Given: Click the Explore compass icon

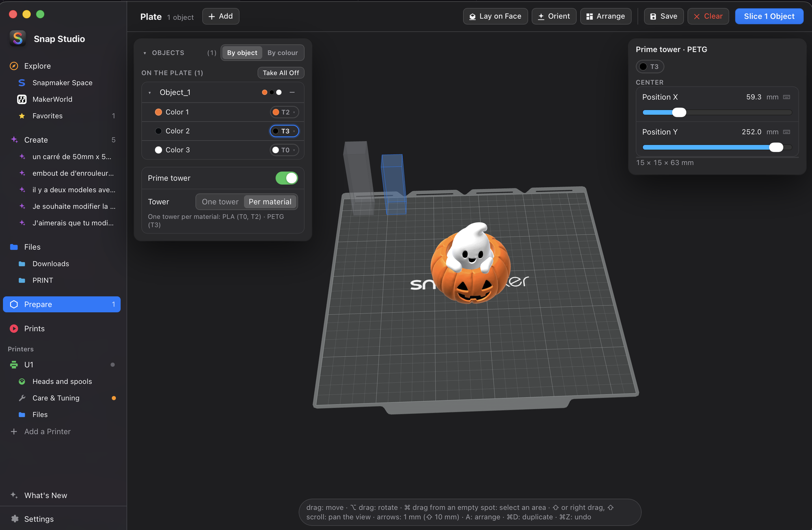Looking at the screenshot, I should [x=14, y=66].
